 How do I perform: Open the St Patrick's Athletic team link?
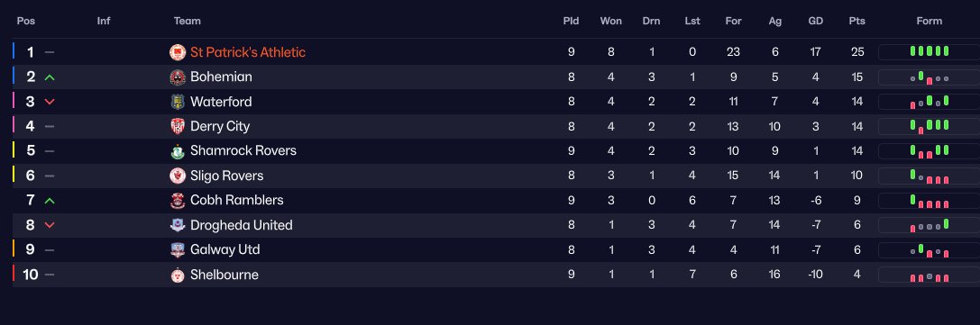[x=248, y=52]
